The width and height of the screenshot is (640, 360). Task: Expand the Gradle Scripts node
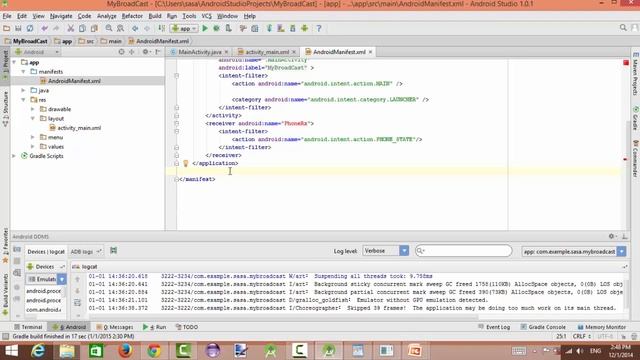pos(14,156)
